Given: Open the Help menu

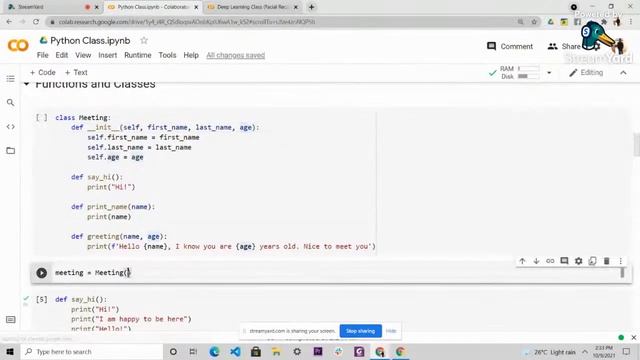Looking at the screenshot, I should point(191,55).
